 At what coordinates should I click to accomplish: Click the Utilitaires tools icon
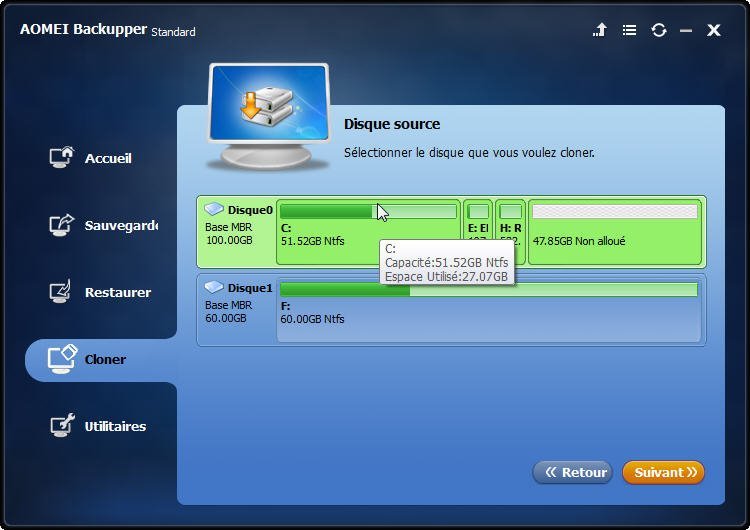pos(62,425)
